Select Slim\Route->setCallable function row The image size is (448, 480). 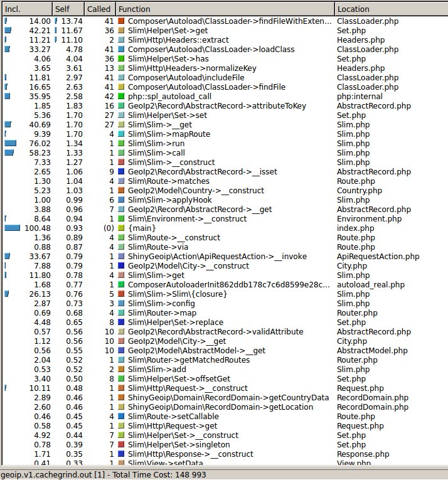225,417
